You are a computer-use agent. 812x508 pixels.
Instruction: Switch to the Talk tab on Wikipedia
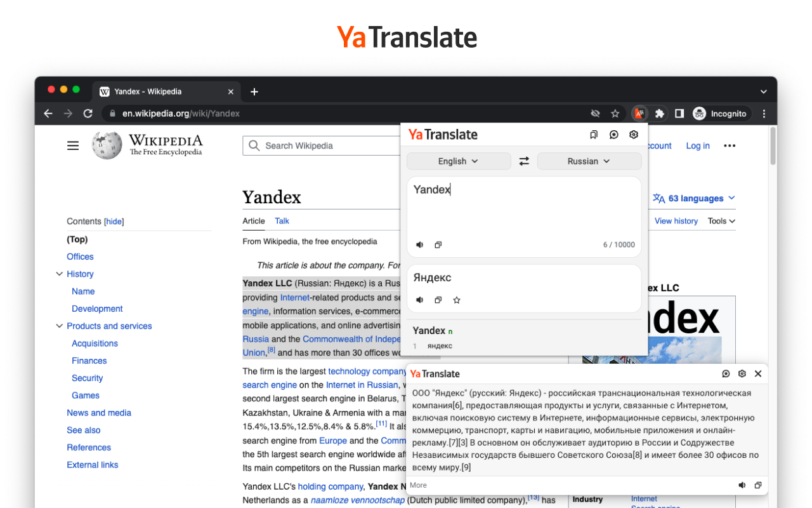pos(282,221)
